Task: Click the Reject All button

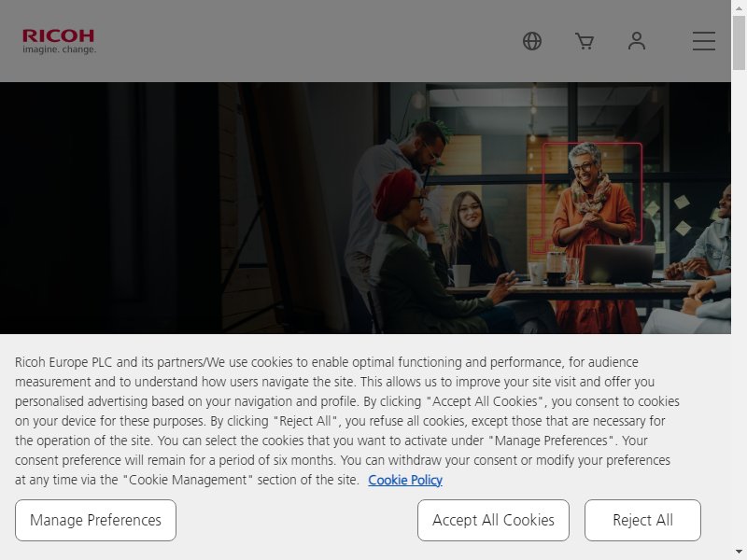Action: (x=642, y=520)
